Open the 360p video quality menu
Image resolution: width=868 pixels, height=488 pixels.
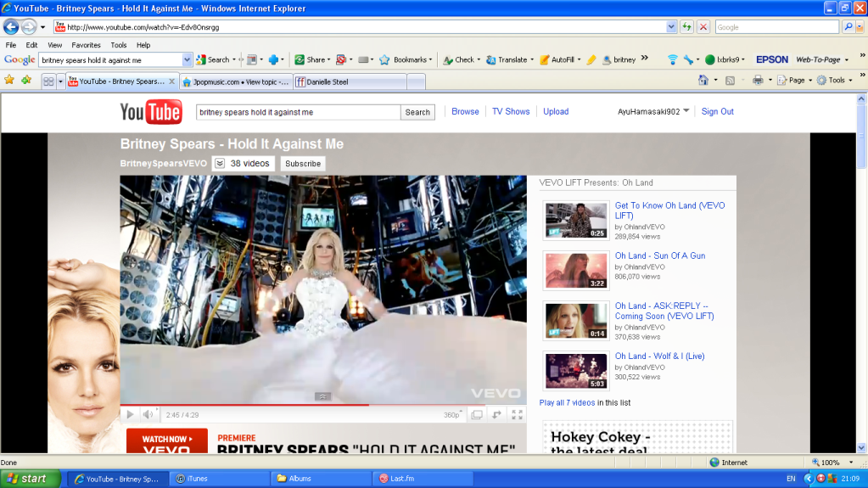(x=451, y=415)
